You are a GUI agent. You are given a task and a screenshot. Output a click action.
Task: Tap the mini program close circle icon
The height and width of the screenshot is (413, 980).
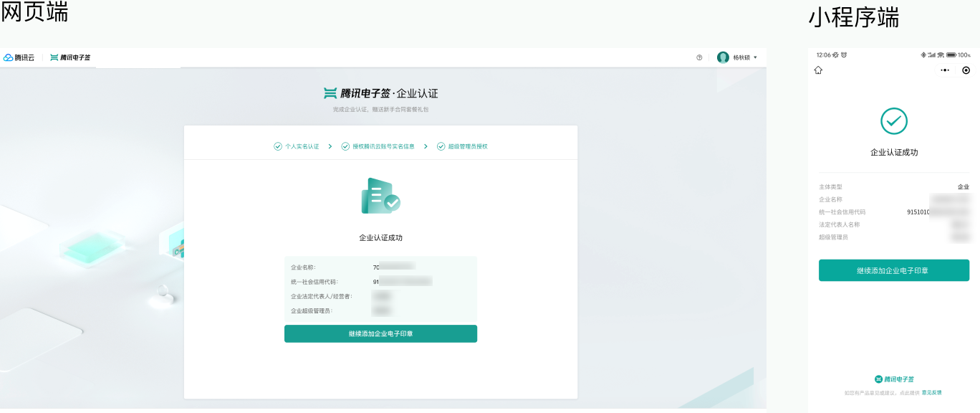pyautogui.click(x=966, y=70)
